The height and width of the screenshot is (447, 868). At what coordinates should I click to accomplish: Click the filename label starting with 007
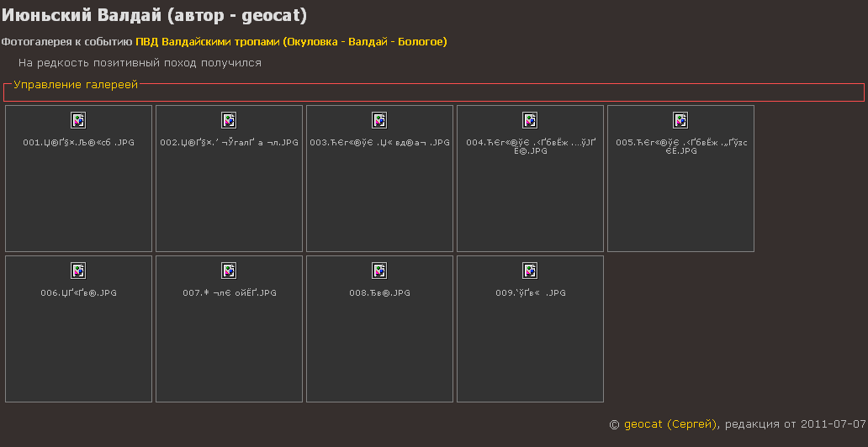(x=229, y=293)
